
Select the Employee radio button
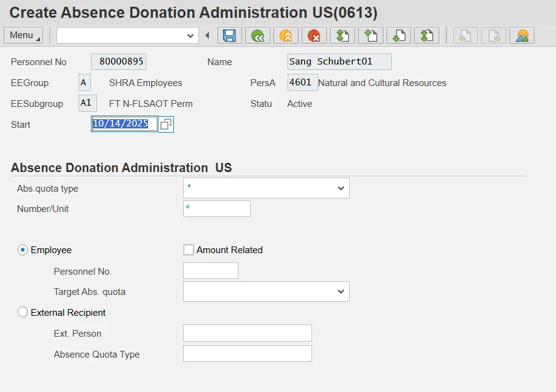point(23,250)
